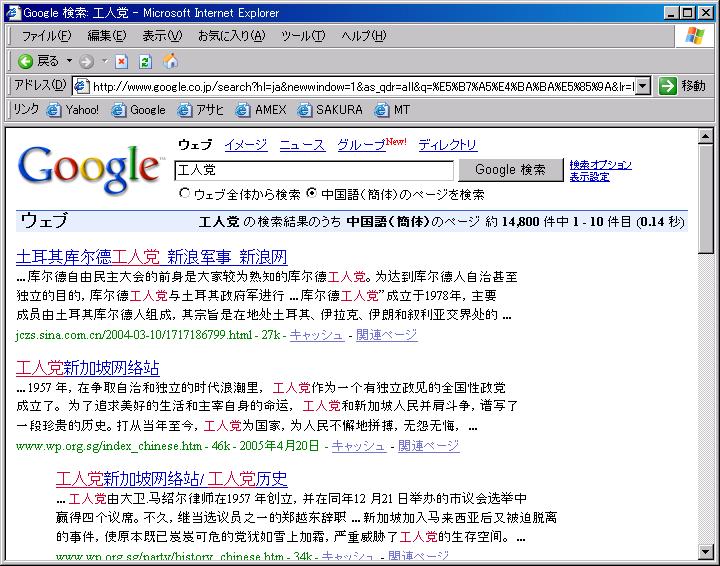Screen dimensions: 720x566
Task: Click the Refresh page icon
Action: 145,61
